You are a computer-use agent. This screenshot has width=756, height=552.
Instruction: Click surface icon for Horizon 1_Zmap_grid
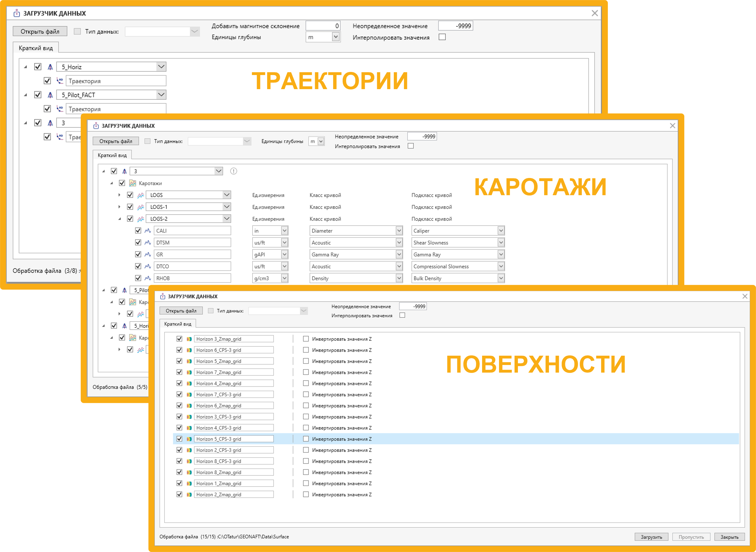[x=189, y=483]
